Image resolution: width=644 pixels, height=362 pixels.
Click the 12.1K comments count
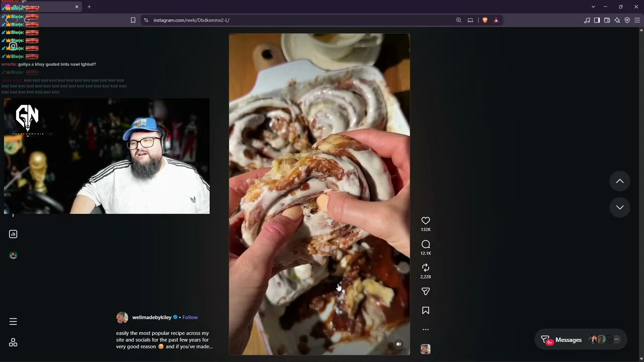pyautogui.click(x=426, y=253)
